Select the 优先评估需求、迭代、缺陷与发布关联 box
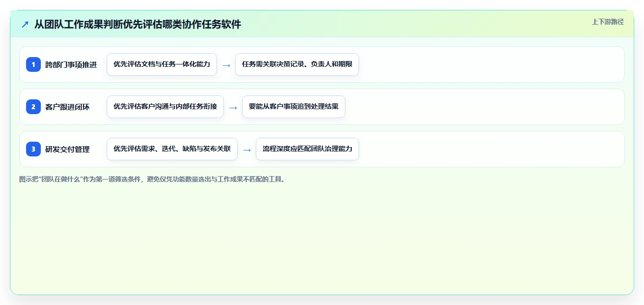Image resolution: width=644 pixels, height=305 pixels. pos(172,149)
